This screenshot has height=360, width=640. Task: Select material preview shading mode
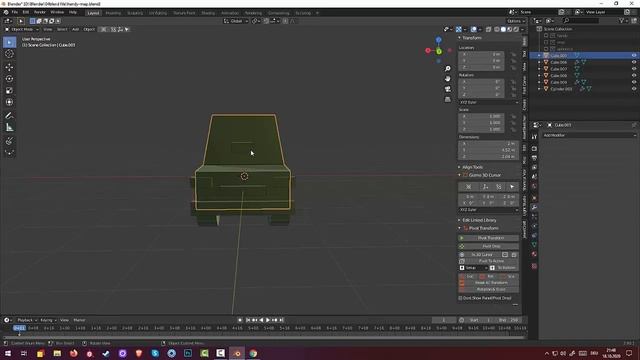pyautogui.click(x=510, y=29)
